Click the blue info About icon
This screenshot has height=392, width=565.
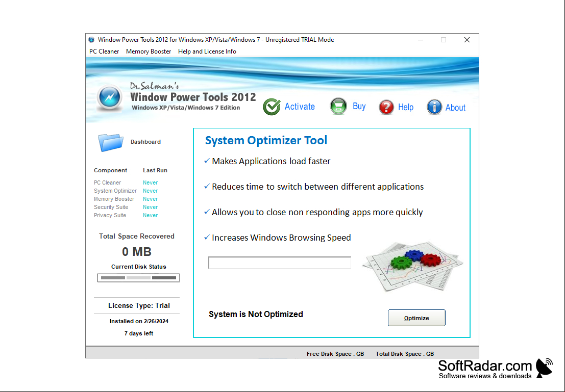[434, 107]
